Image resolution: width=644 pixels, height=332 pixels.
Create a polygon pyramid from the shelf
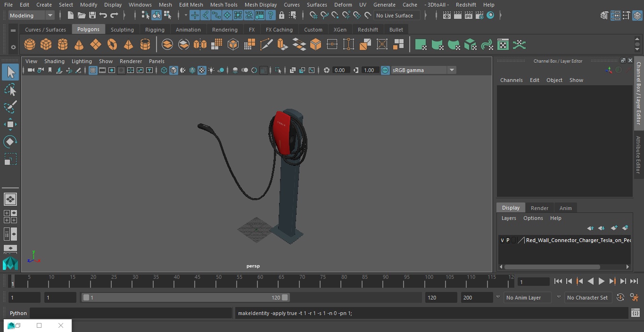coord(128,45)
